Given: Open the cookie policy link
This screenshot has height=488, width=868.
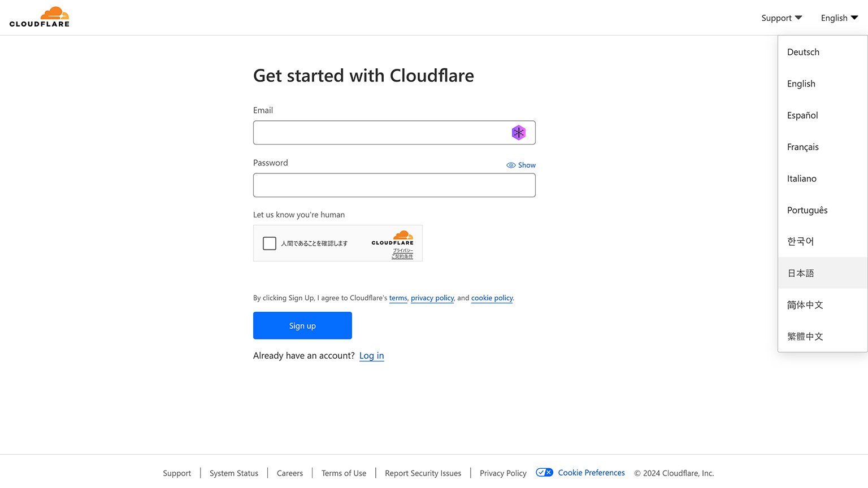Looking at the screenshot, I should tap(492, 298).
